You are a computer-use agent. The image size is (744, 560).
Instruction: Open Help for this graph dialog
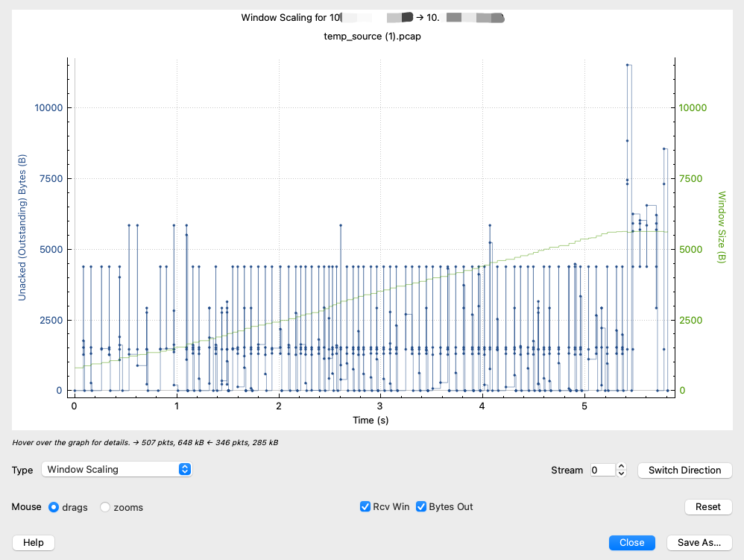(34, 543)
